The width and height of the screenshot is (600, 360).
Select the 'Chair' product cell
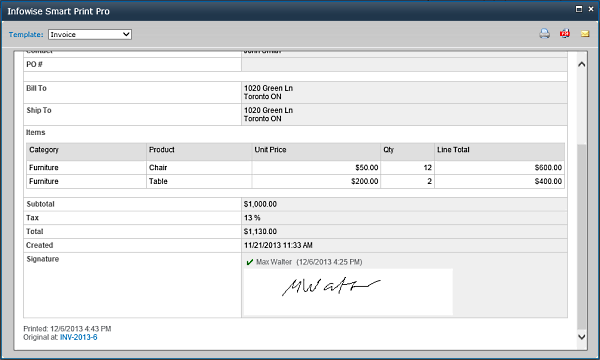199,168
